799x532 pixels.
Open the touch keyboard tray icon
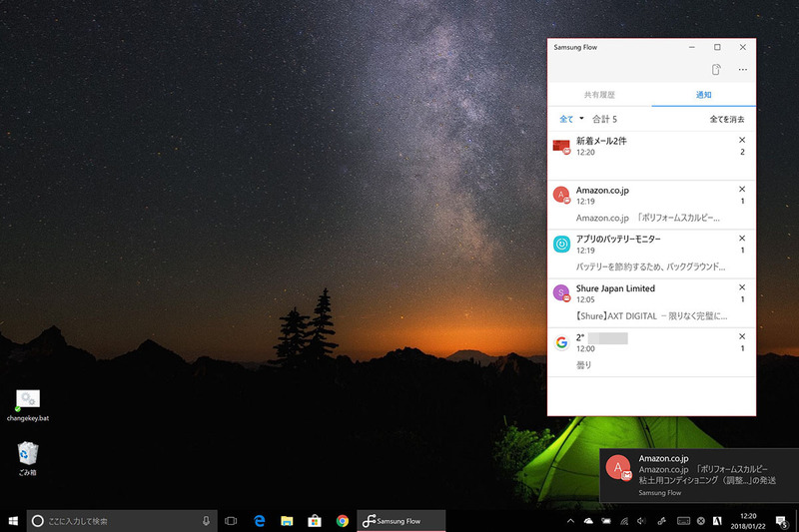point(684,521)
